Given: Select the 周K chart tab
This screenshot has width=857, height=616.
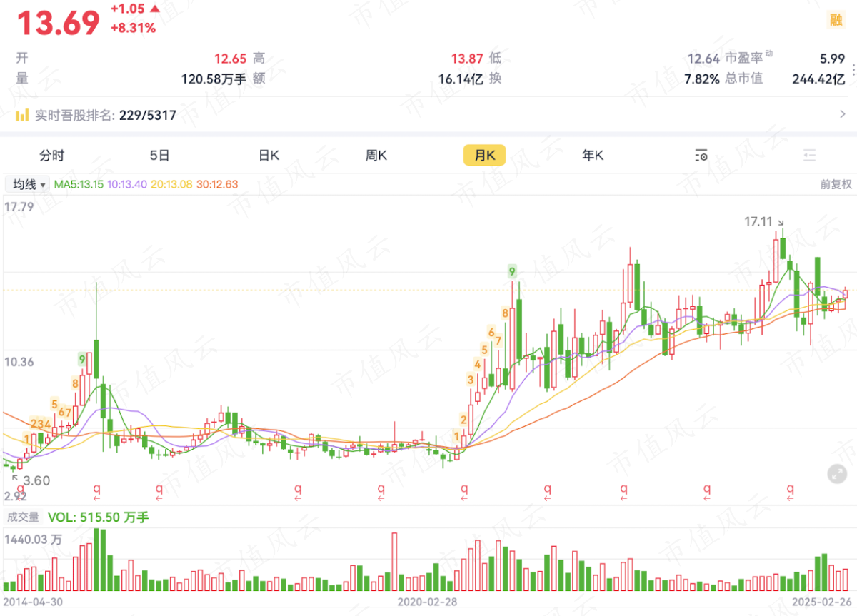Looking at the screenshot, I should [376, 156].
